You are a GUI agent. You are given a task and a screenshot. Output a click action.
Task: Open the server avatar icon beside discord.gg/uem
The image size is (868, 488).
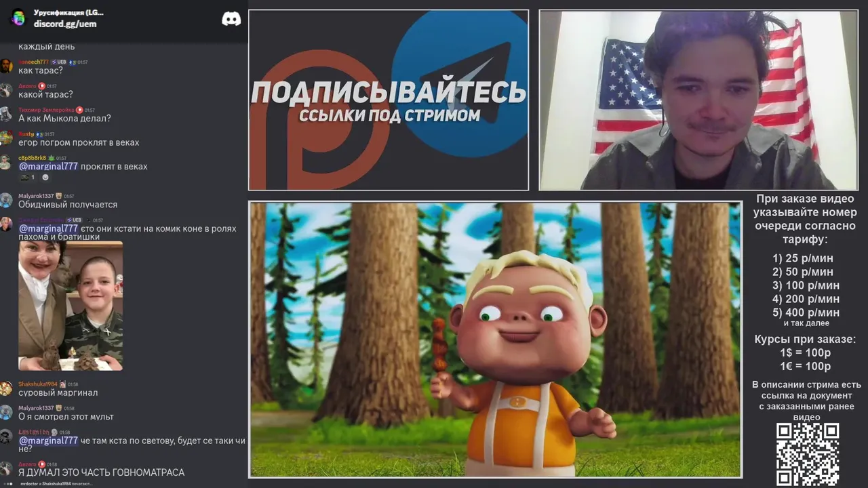coord(18,18)
